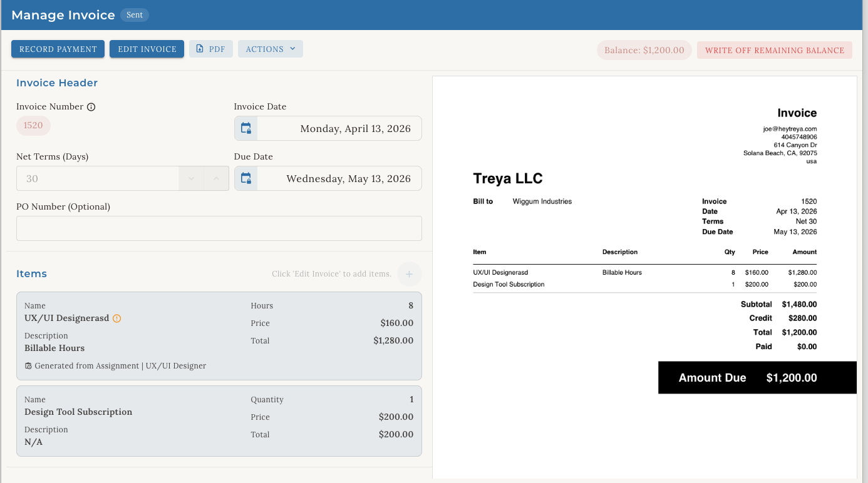Expand the Actions dropdown menu
The width and height of the screenshot is (868, 483).
pyautogui.click(x=271, y=49)
